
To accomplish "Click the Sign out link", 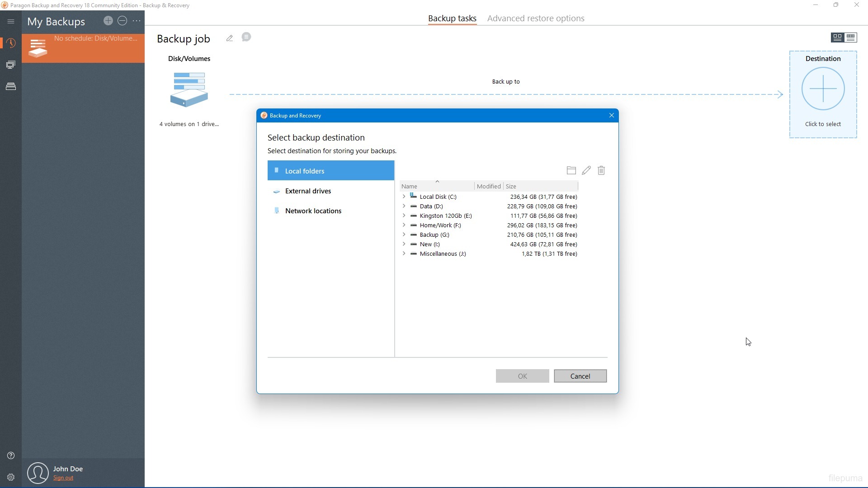I will tap(63, 478).
